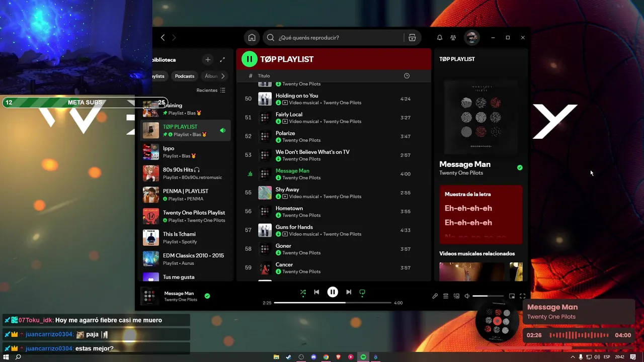Screen dimensions: 644x362
Task: Toggle saved check beside bottom track title
Action: coord(207,296)
